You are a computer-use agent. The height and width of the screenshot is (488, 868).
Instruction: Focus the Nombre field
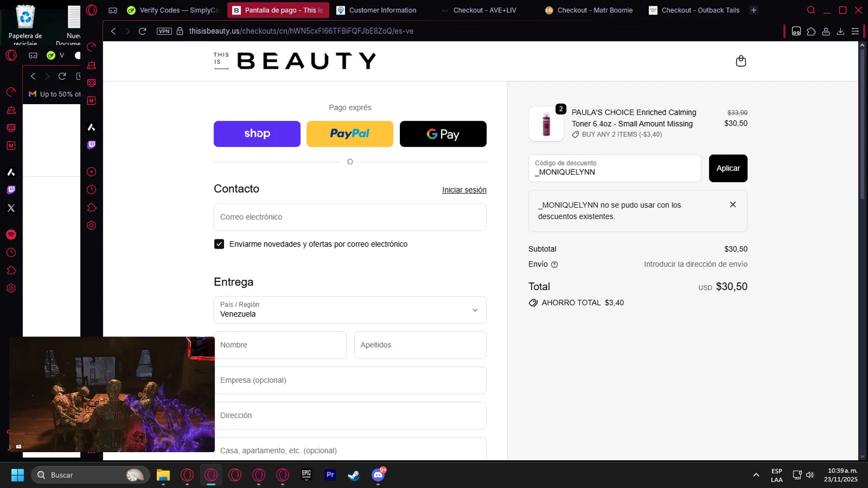coord(280,345)
